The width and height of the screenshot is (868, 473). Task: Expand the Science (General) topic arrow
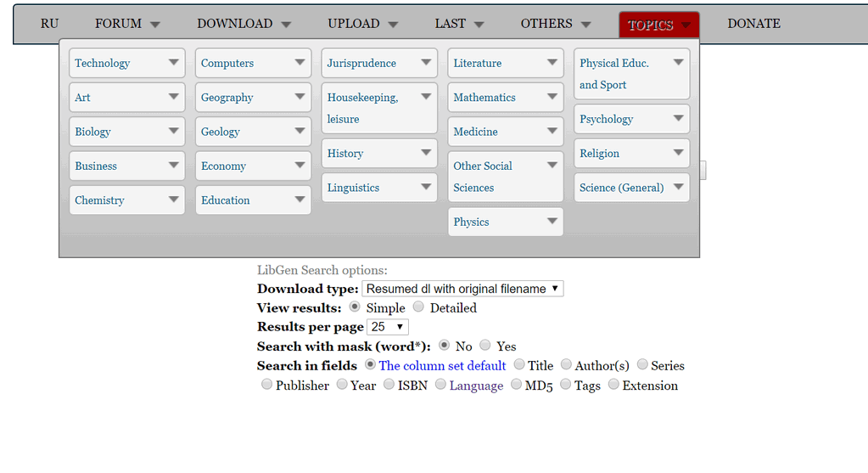coord(678,187)
